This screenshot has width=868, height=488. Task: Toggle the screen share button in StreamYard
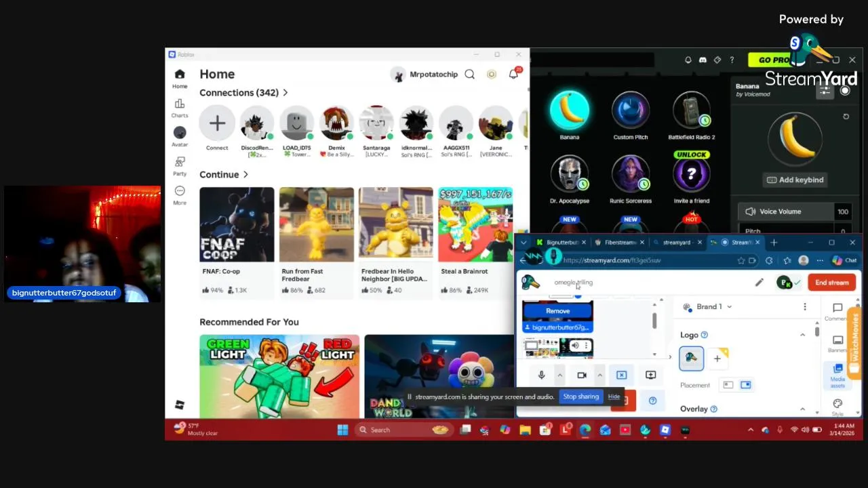(621, 375)
